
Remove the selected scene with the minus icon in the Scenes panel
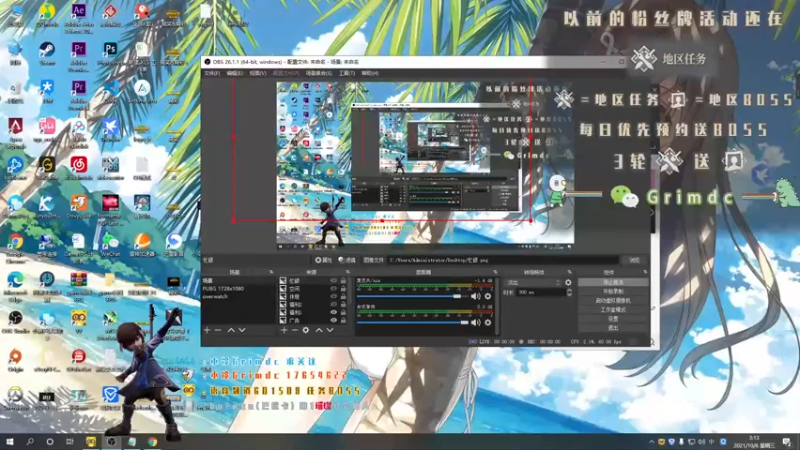[x=218, y=330]
